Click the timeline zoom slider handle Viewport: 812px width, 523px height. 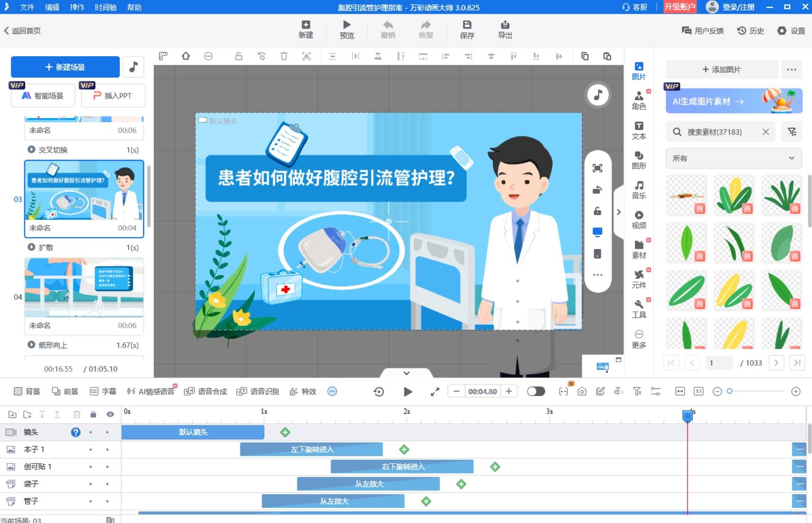[729, 391]
